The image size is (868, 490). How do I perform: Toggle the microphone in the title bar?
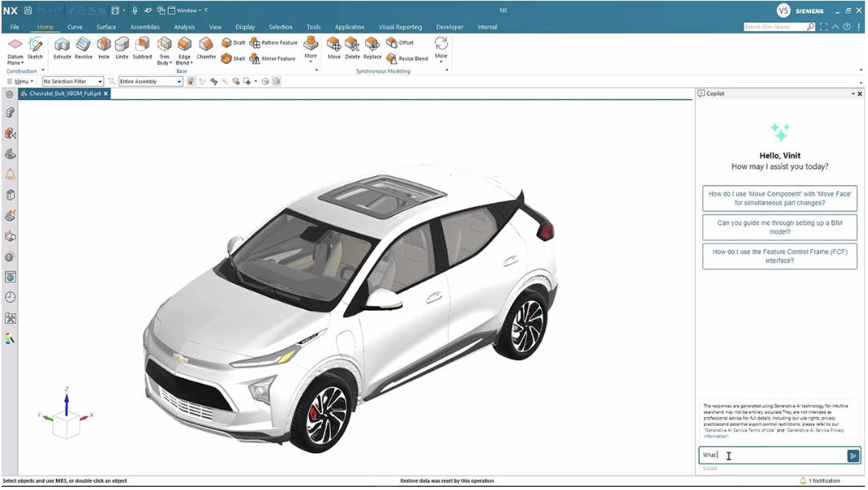133,10
